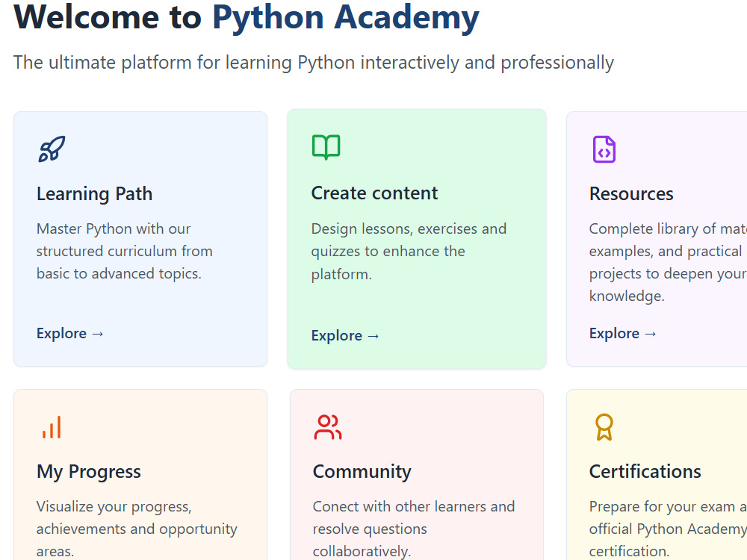Image resolution: width=747 pixels, height=560 pixels.
Task: Select the Learning Path card title
Action: 94,194
